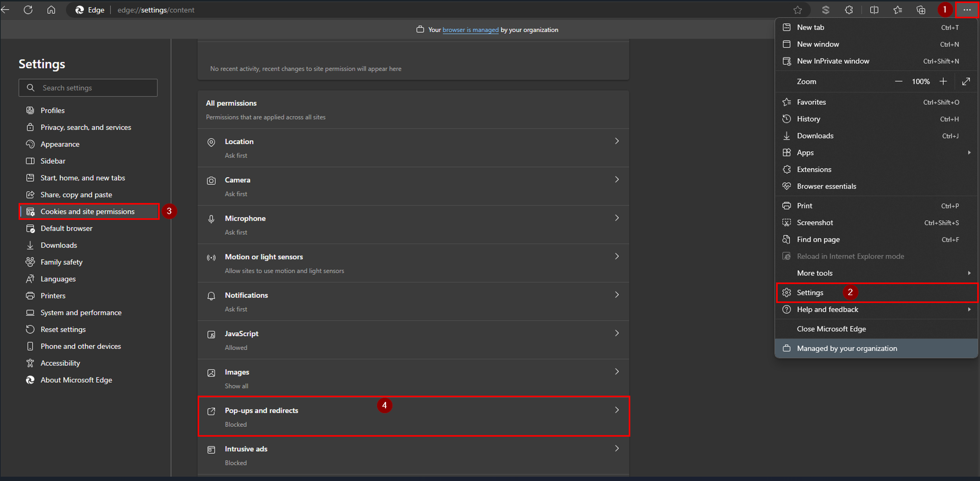Open Profiles settings section
980x481 pixels.
tap(88, 110)
